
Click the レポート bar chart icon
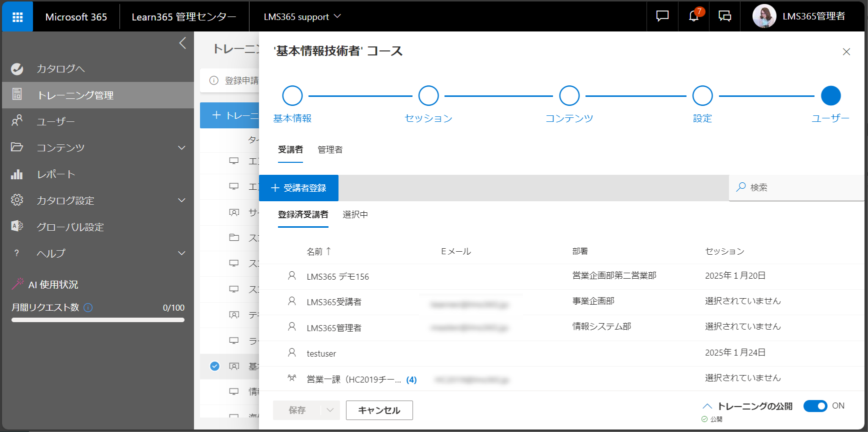[17, 174]
